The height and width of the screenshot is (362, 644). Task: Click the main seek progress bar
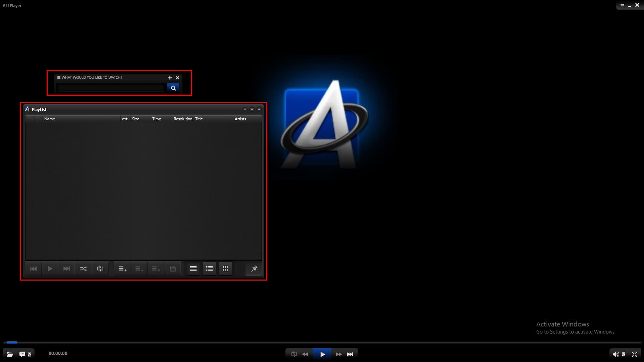pos(322,343)
